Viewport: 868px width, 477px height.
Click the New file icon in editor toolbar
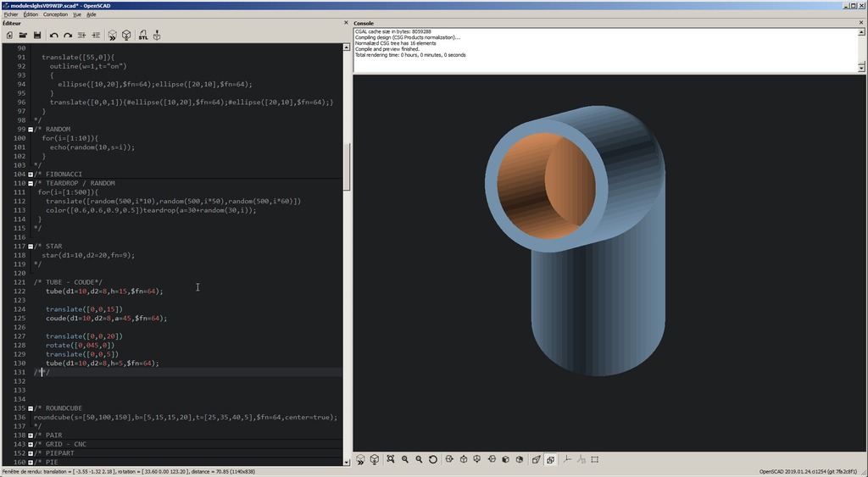point(9,36)
